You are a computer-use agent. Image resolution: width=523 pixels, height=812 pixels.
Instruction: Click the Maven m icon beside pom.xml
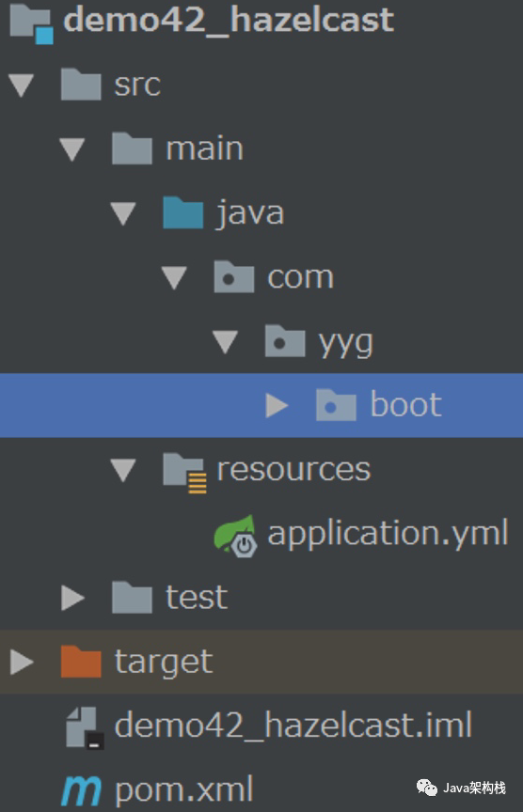tap(82, 790)
